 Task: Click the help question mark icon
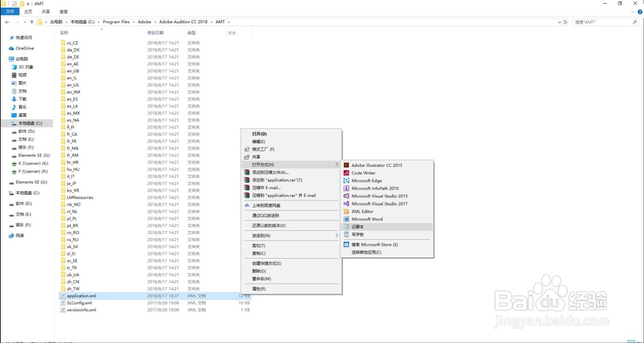point(640,12)
